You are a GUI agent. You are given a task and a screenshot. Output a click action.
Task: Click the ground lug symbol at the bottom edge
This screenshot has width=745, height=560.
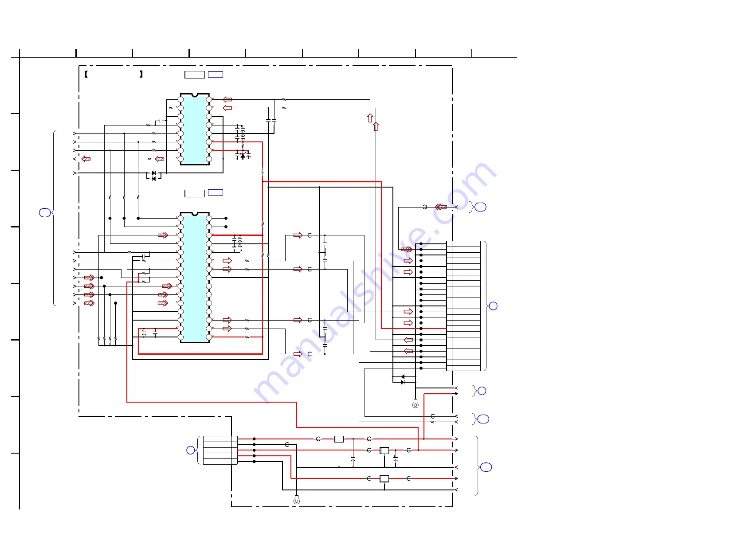[x=297, y=500]
